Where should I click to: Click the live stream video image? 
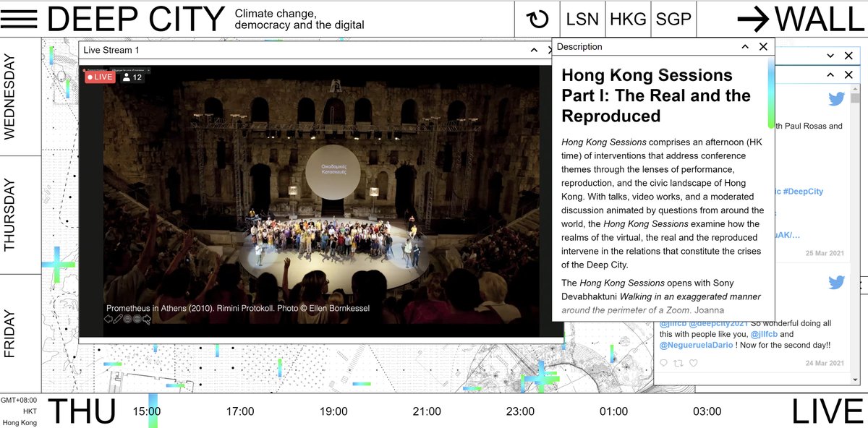(x=321, y=201)
